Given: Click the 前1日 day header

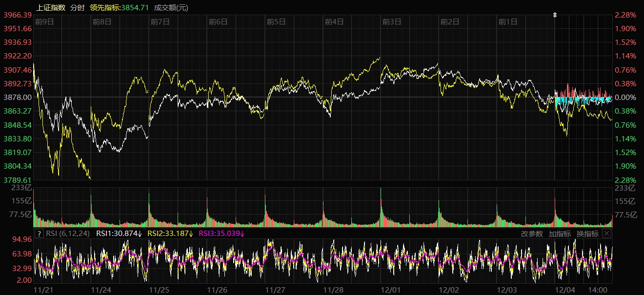Looking at the screenshot, I should tap(508, 21).
